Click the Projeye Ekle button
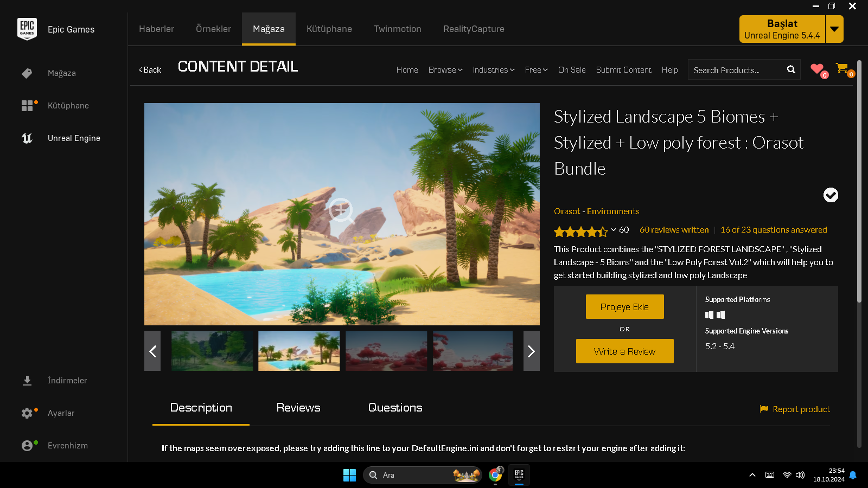Viewport: 868px width, 488px height. [625, 307]
